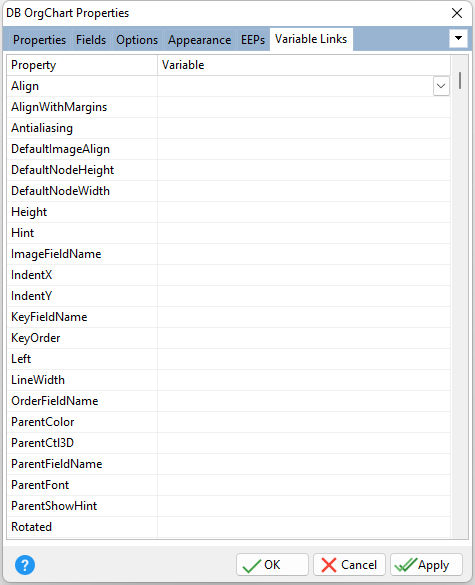Viewport: 475px width, 585px height.
Task: Switch to the Properties tab
Action: (x=39, y=40)
